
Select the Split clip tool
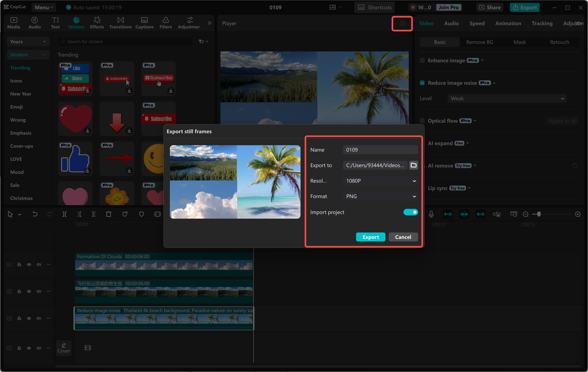[x=64, y=214]
